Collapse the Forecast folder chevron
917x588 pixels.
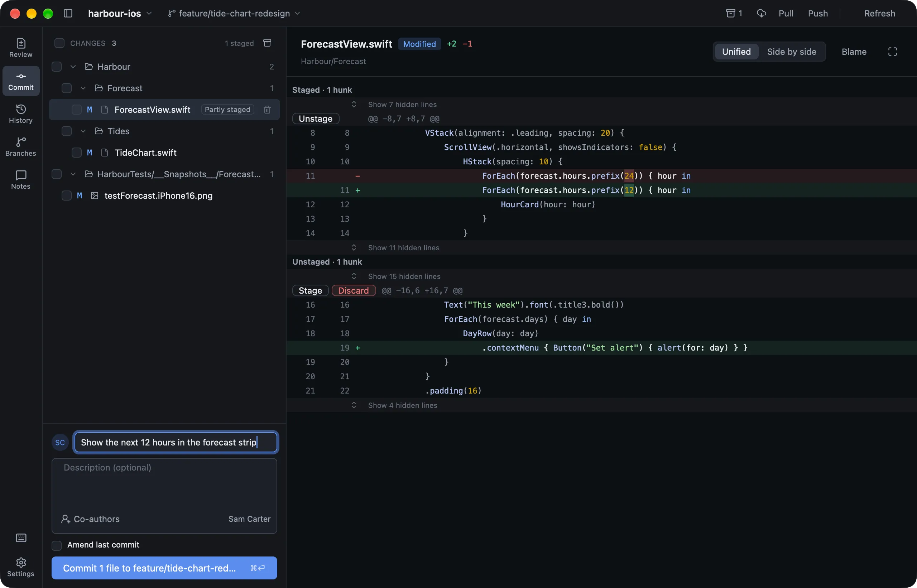point(83,88)
